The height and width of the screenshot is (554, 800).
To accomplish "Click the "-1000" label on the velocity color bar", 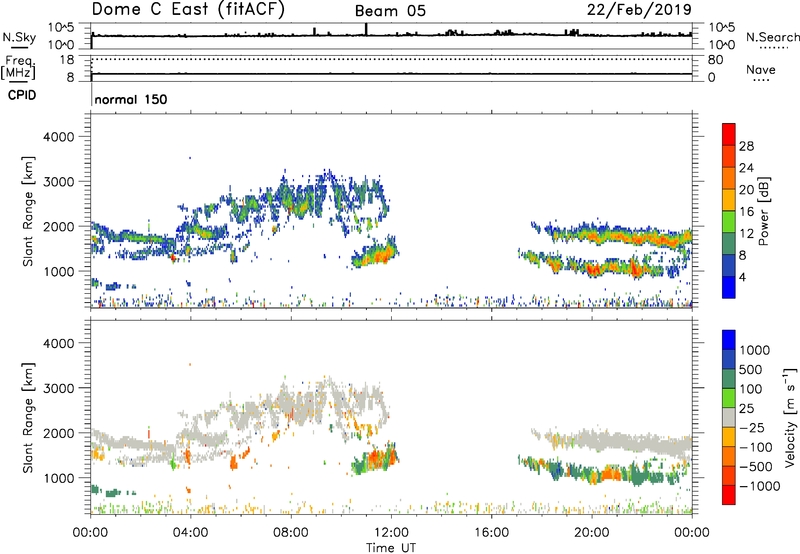I will pyautogui.click(x=760, y=486).
